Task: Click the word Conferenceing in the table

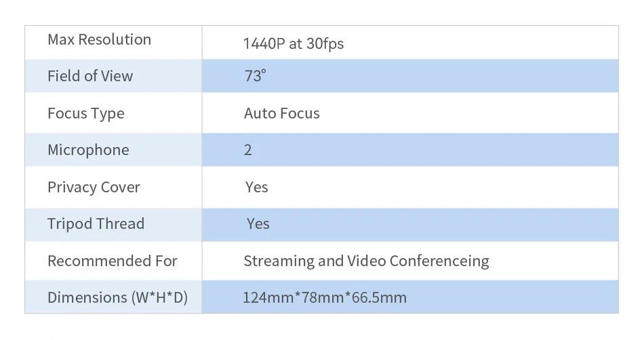Action: (x=439, y=261)
